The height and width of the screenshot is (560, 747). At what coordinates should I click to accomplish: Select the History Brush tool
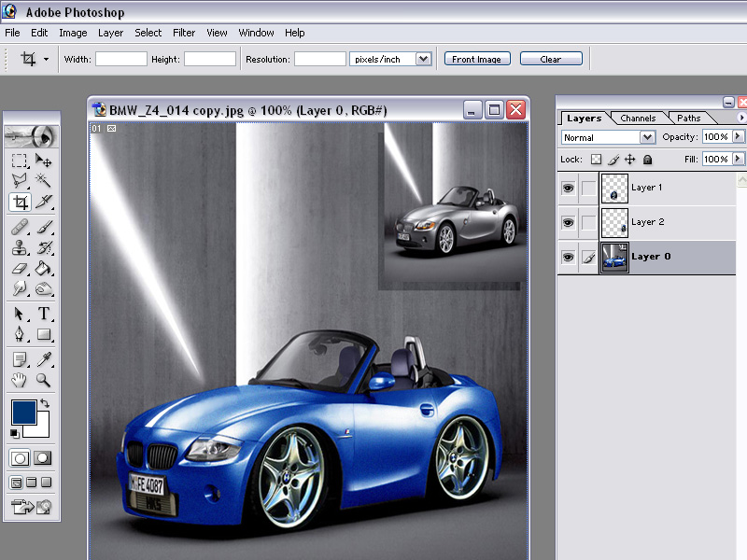pyautogui.click(x=43, y=247)
